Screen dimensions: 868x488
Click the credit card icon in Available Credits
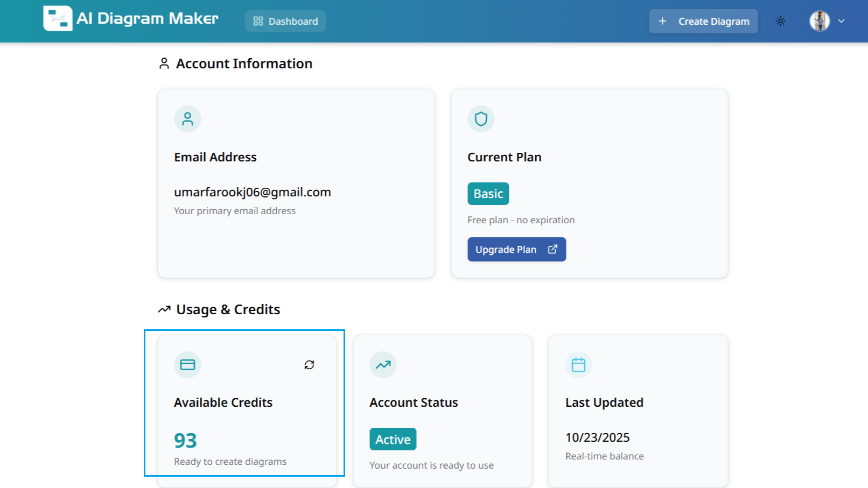(x=187, y=364)
